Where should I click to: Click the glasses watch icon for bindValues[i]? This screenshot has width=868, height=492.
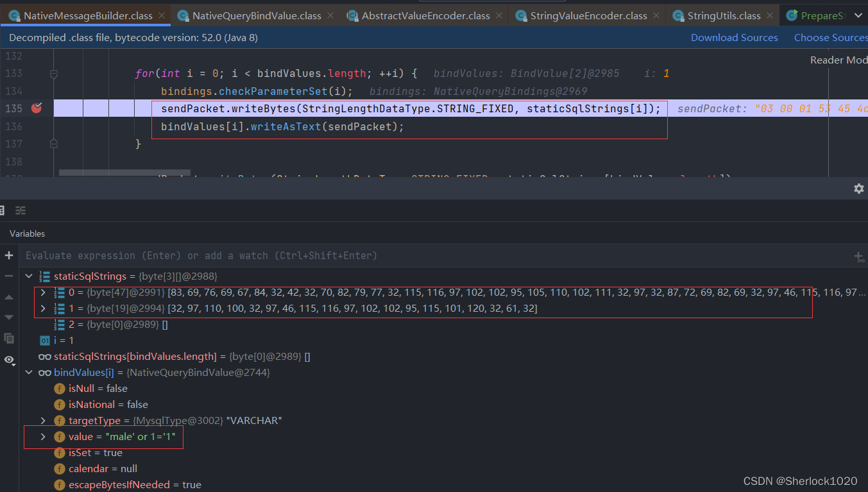tap(45, 373)
